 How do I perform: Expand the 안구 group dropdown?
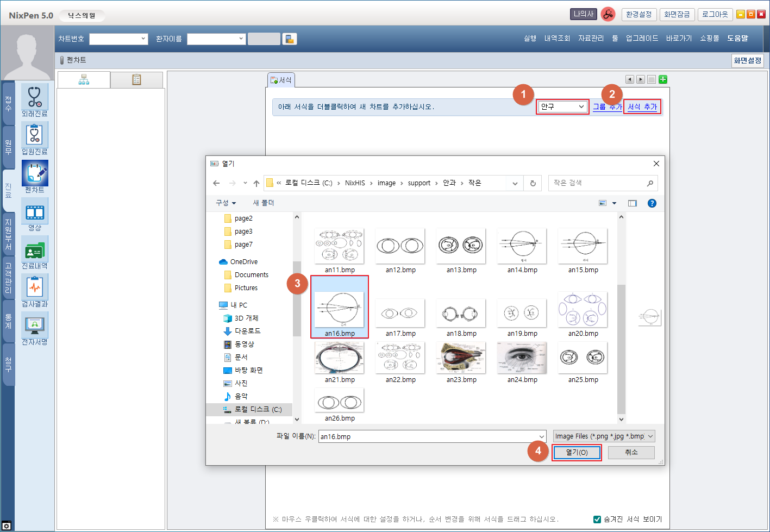click(x=562, y=107)
